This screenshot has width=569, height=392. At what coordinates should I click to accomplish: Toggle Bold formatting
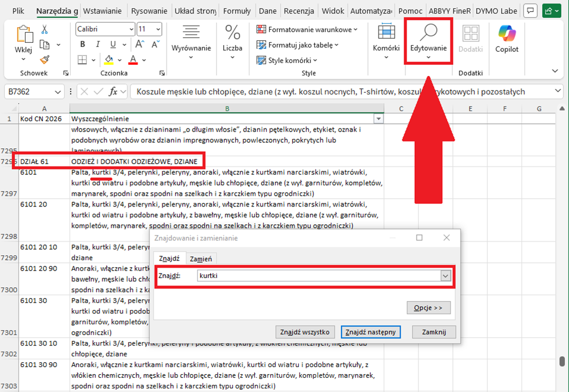(x=82, y=45)
